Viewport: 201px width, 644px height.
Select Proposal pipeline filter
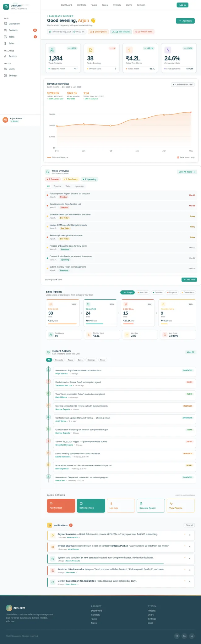[172, 292]
